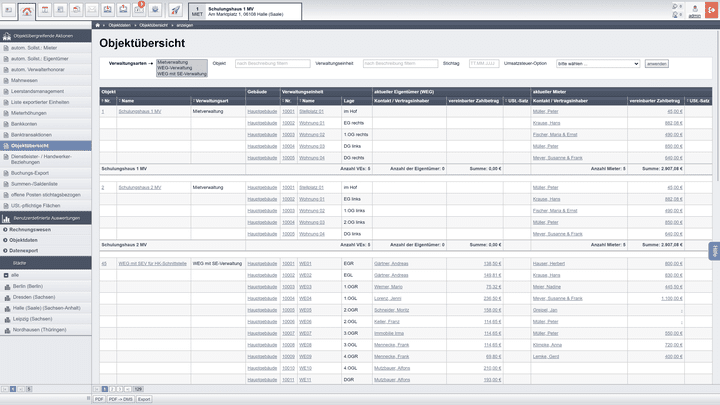Open the envelope mail icon in toolbar

click(93, 11)
